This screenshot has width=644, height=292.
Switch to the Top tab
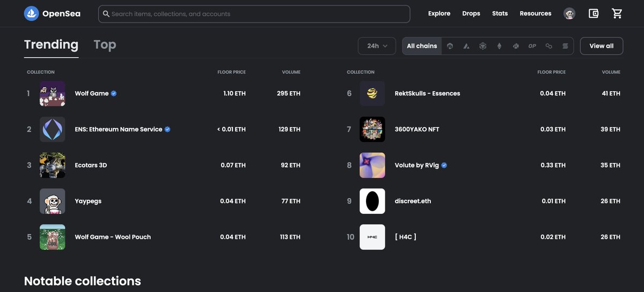[105, 45]
